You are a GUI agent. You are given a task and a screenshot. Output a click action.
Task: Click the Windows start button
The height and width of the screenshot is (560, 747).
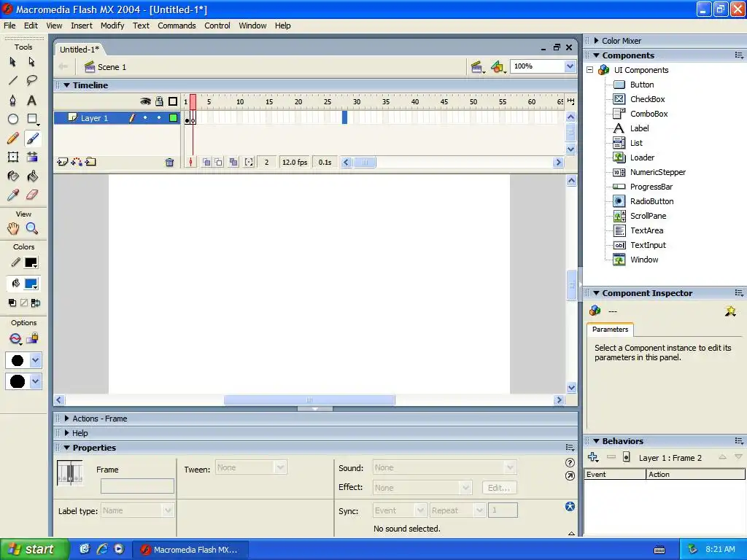[35, 550]
